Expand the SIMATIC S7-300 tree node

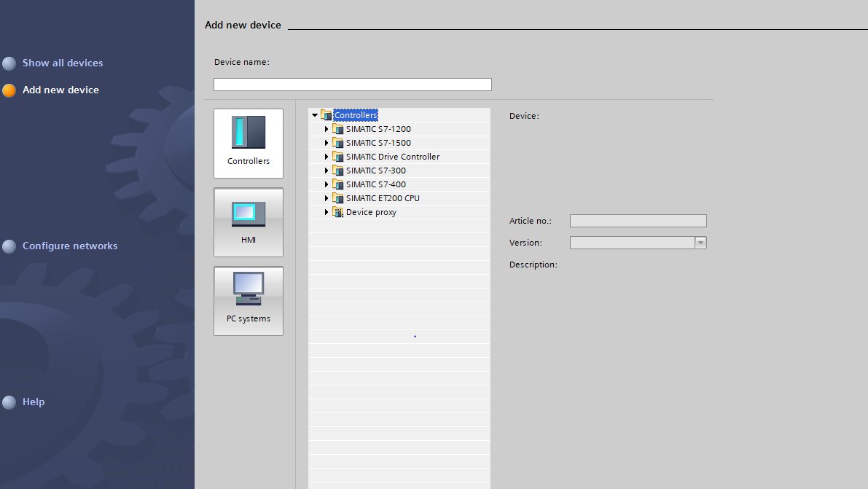[327, 171]
